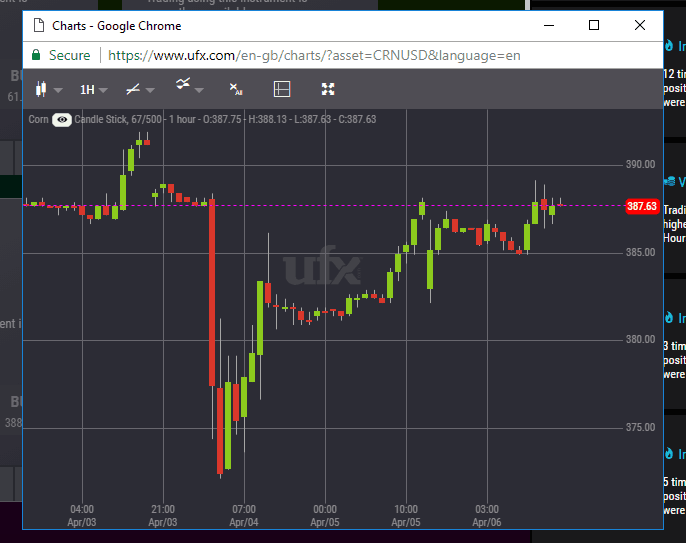Click the page icon in Chrome title bar
The image size is (686, 543).
tap(39, 26)
